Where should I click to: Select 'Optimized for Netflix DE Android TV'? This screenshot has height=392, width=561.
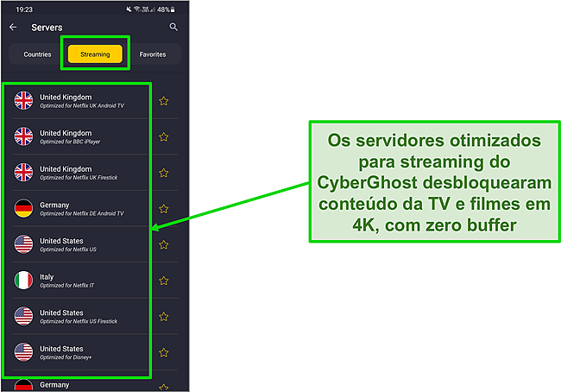click(x=82, y=214)
